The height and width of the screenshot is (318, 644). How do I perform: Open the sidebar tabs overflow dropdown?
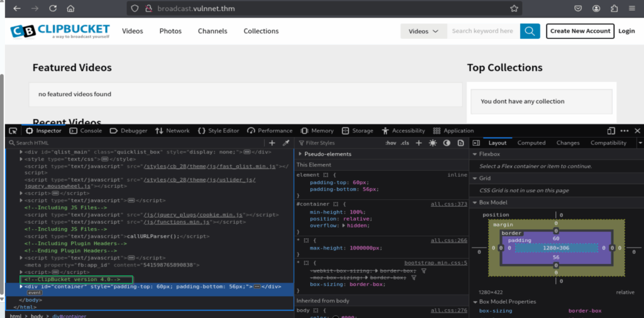[x=640, y=143]
